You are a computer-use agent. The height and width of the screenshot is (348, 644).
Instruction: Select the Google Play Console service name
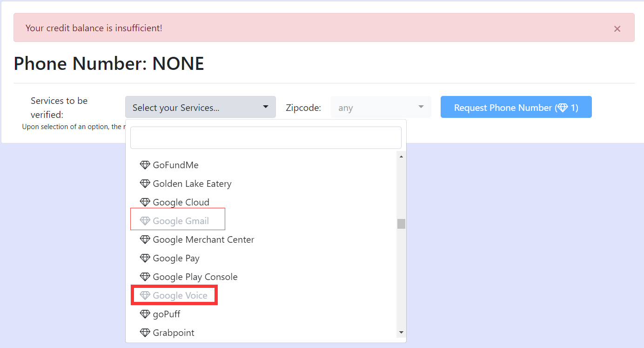pos(195,277)
